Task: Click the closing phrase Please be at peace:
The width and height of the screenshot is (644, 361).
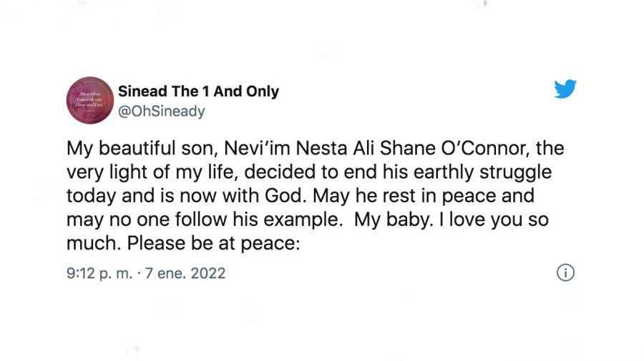Action: (212, 243)
